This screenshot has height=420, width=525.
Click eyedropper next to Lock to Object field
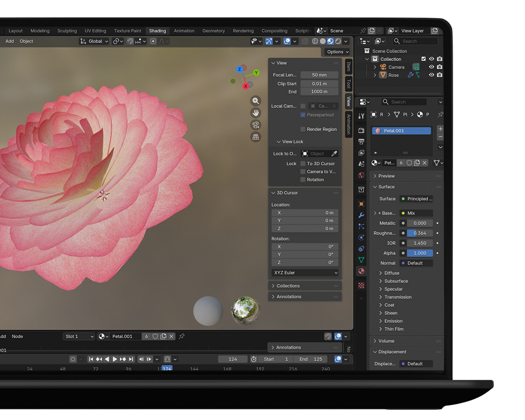tap(334, 153)
